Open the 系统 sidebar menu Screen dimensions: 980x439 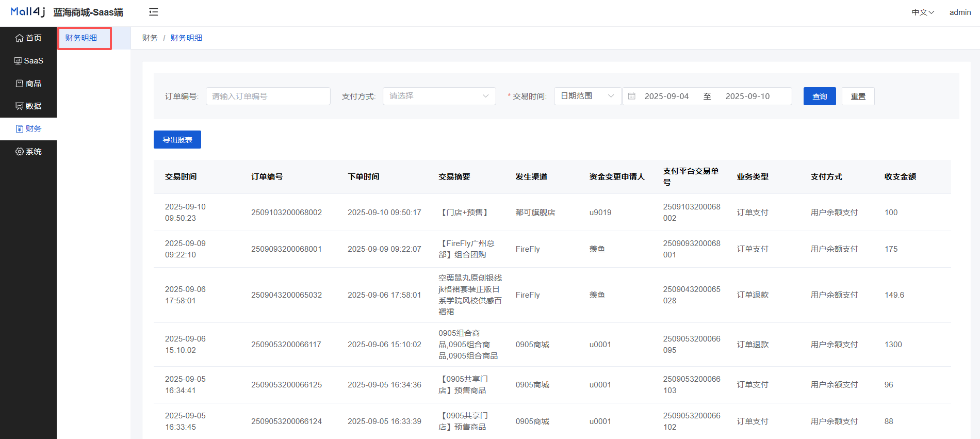[x=28, y=152]
